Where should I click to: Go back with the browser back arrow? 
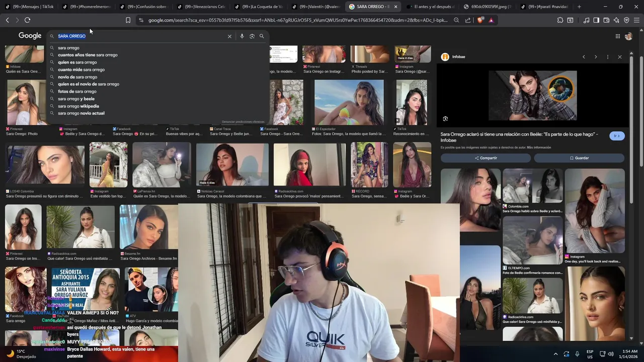(x=7, y=20)
